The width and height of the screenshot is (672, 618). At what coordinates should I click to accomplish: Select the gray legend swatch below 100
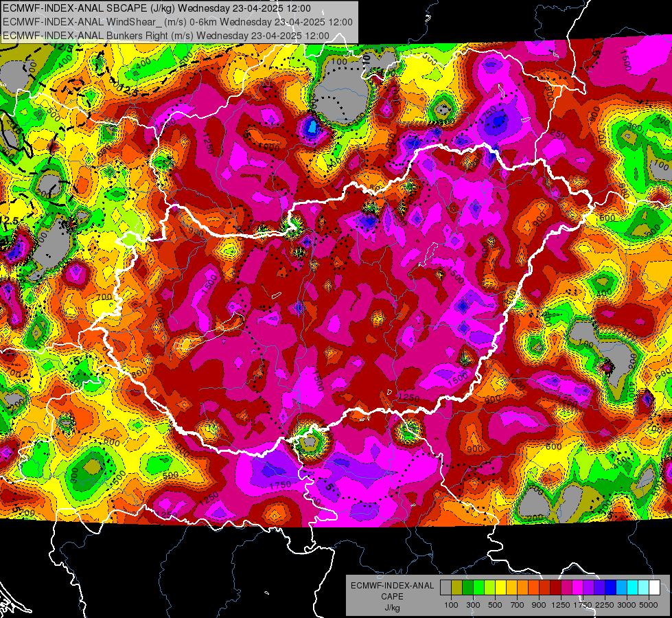pyautogui.click(x=445, y=587)
